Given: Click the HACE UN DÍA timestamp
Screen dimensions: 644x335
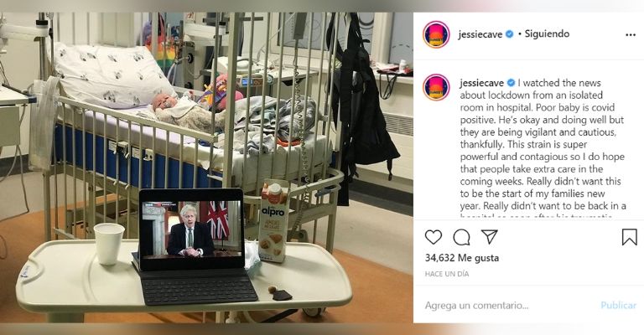Looking at the screenshot, I should [447, 274].
